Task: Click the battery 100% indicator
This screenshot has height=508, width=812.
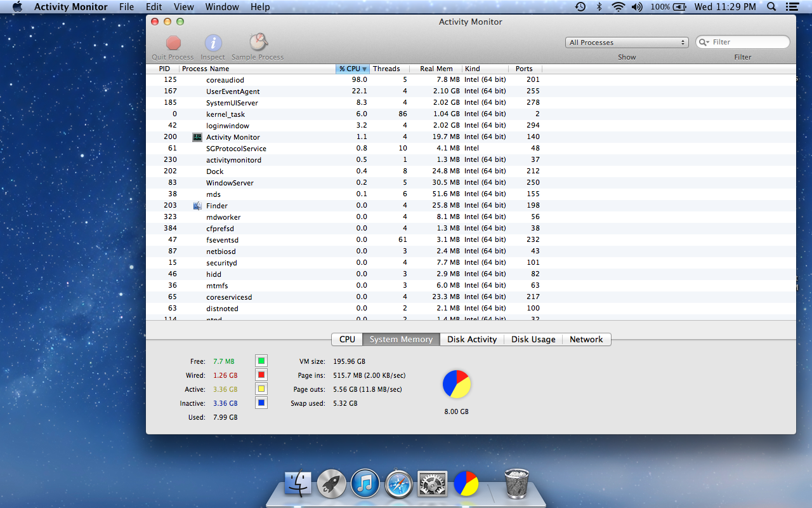Action: click(668, 7)
